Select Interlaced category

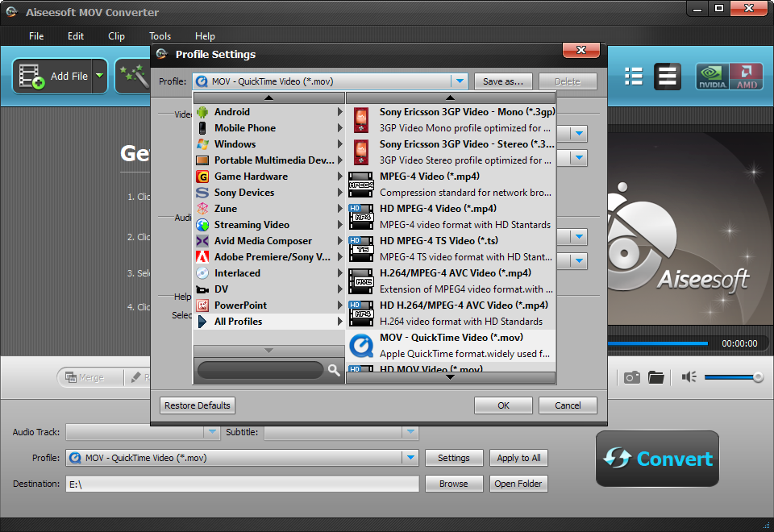(269, 273)
